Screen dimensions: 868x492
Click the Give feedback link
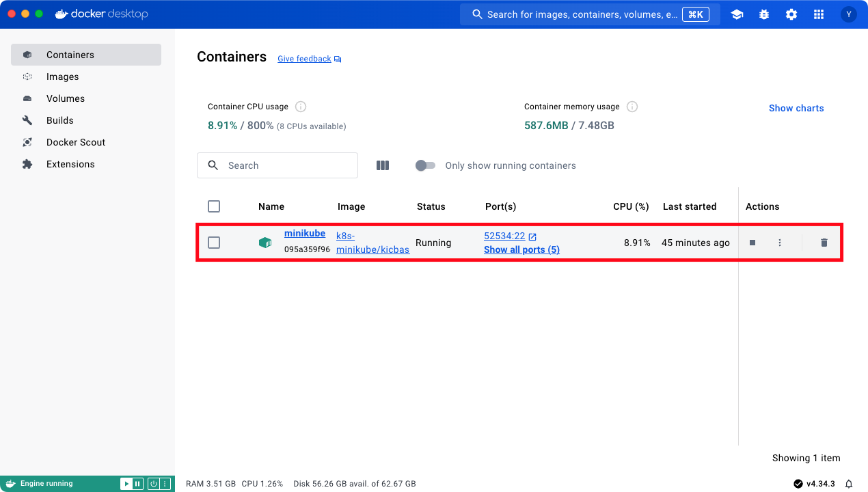pyautogui.click(x=304, y=59)
